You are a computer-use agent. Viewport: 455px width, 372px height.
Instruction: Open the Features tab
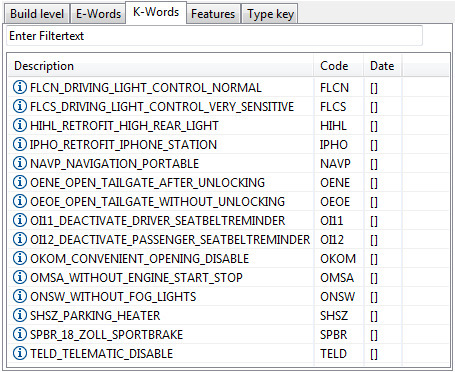coord(213,14)
